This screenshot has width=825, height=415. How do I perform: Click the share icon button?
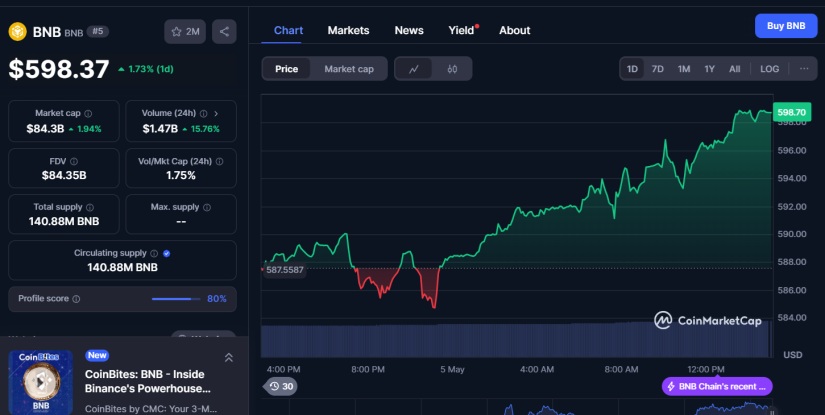225,32
